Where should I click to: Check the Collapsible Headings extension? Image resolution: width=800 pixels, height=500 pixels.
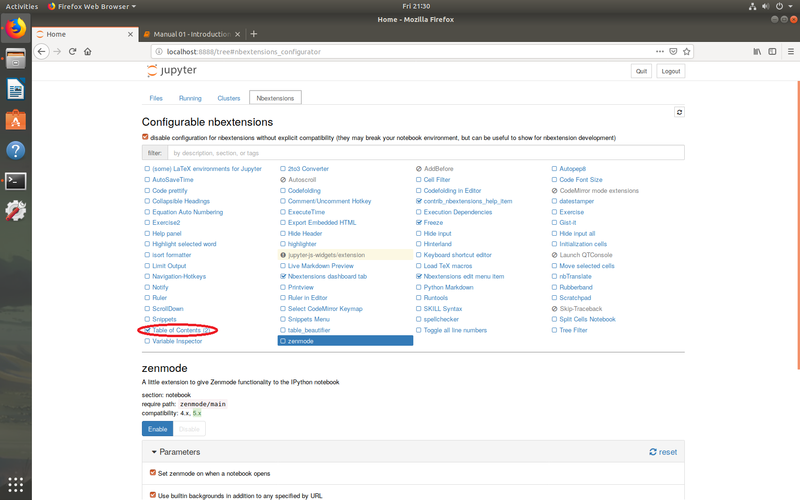coord(147,201)
